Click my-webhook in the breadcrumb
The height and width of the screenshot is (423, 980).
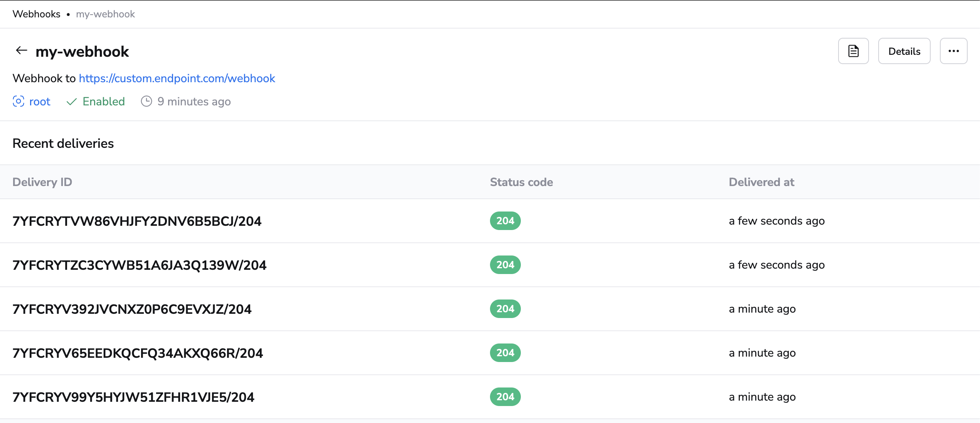point(105,14)
